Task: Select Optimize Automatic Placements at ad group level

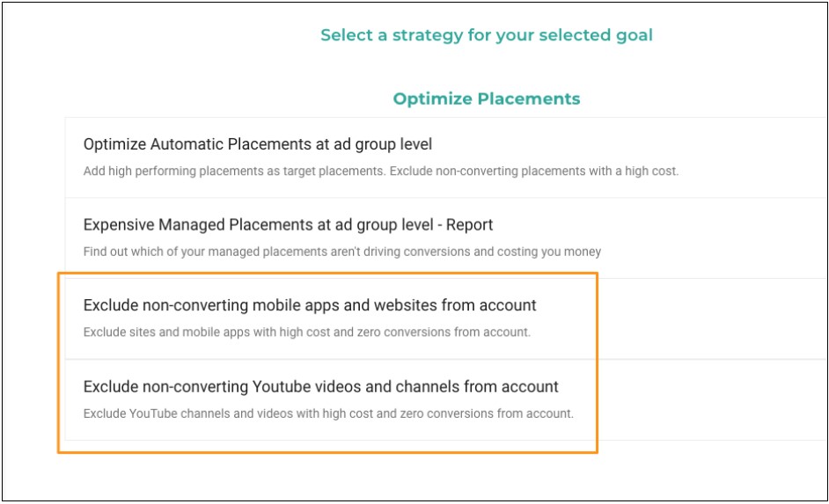Action: pos(258,144)
